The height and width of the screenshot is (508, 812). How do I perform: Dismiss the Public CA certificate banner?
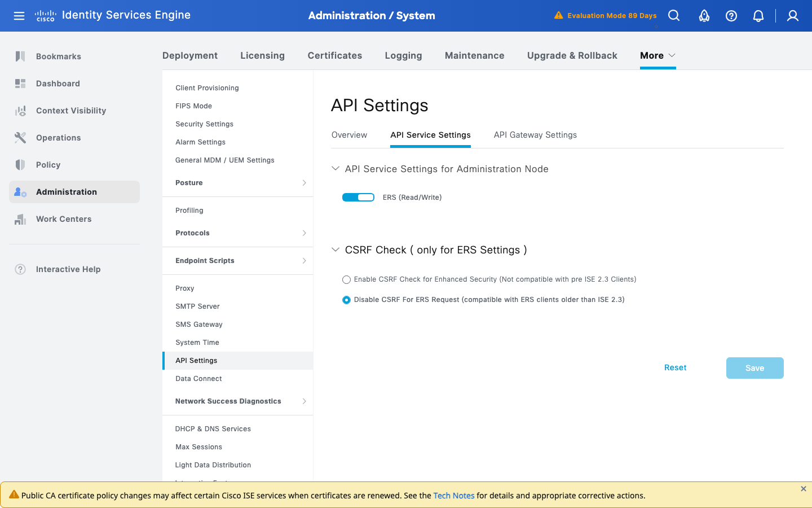click(804, 489)
